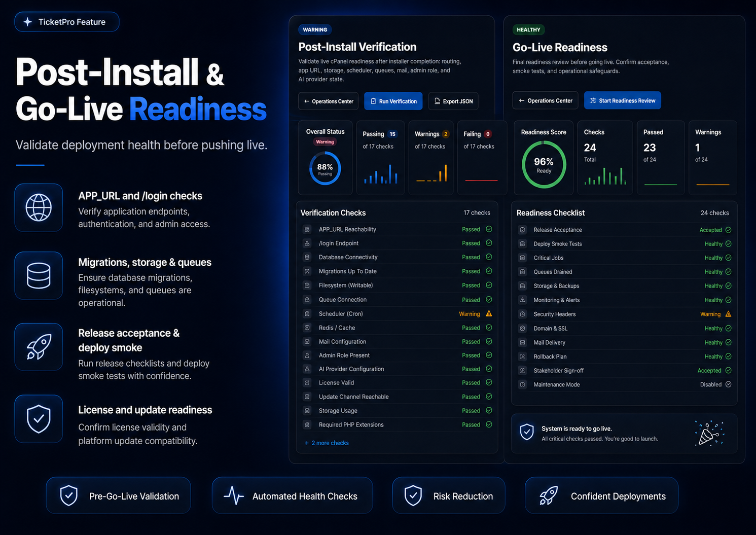Screen dimensions: 756x535
Task: Click the globe icon for APP_URL checks
Action: pyautogui.click(x=39, y=207)
